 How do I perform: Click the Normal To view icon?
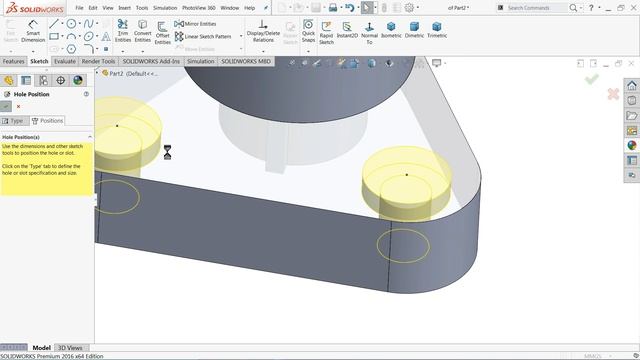pos(369,33)
